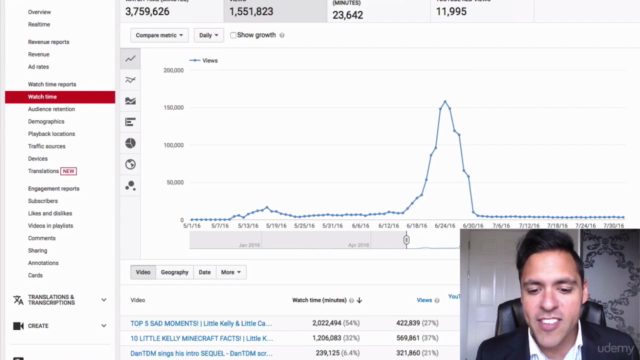Open Videos in playlists report
640x360 pixels.
click(x=50, y=226)
